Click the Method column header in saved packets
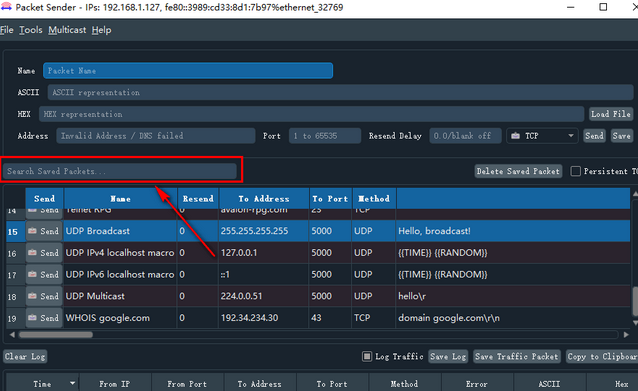Viewport: 638px width, 391px height. [374, 199]
